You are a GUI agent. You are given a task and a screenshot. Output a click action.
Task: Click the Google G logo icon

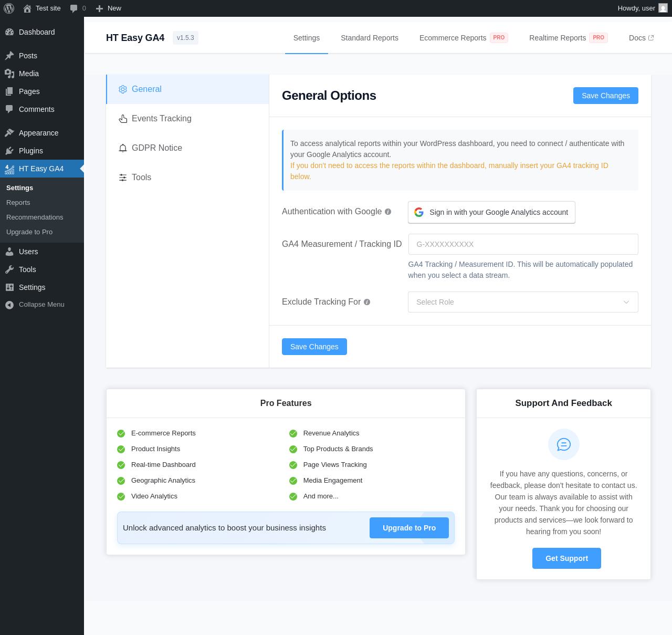click(419, 212)
